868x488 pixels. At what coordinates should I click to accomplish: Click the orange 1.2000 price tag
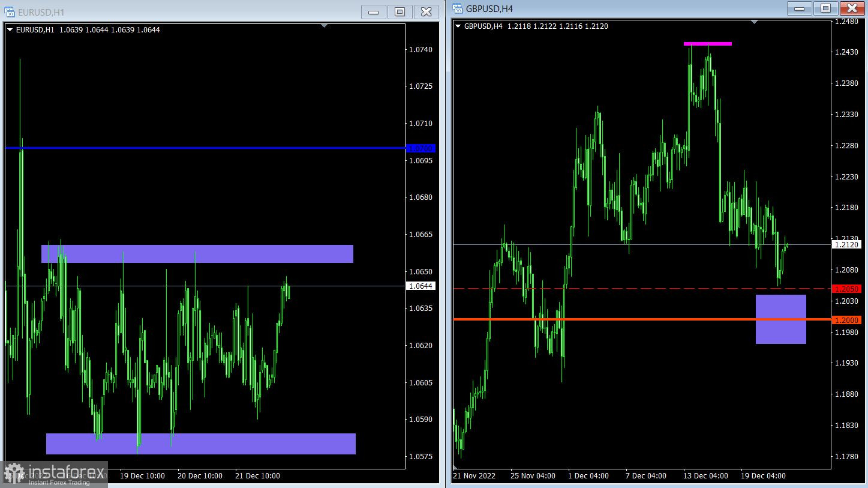point(847,320)
